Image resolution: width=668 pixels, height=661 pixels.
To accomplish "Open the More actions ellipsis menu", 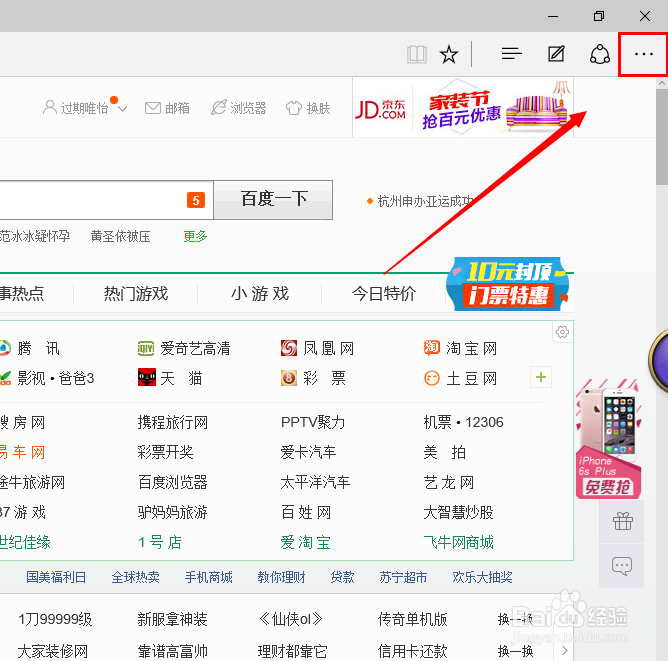I will coord(643,54).
